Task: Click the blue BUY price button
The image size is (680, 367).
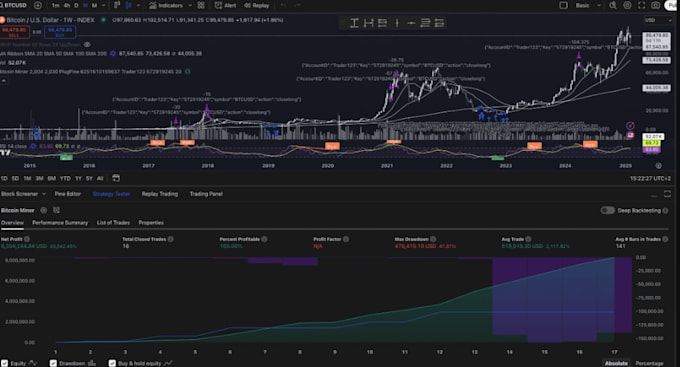Action: (x=60, y=32)
